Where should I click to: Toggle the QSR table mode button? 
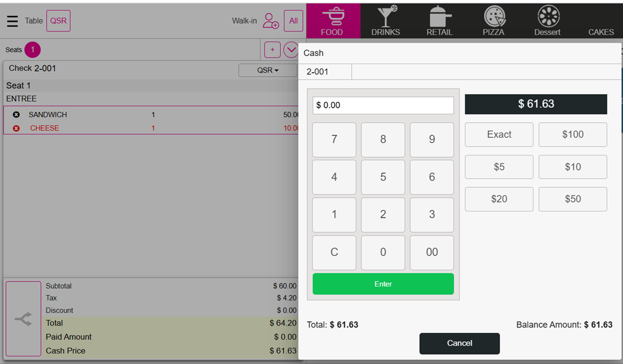coord(58,21)
